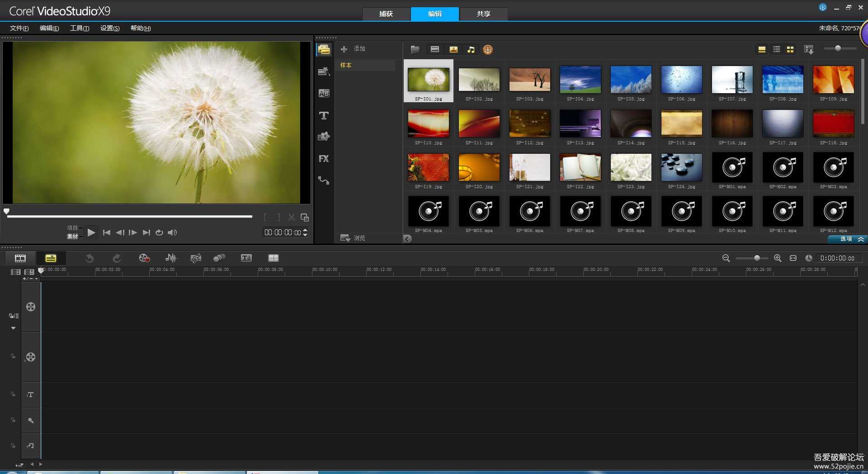
Task: Open the Title library with T icon
Action: 324,116
